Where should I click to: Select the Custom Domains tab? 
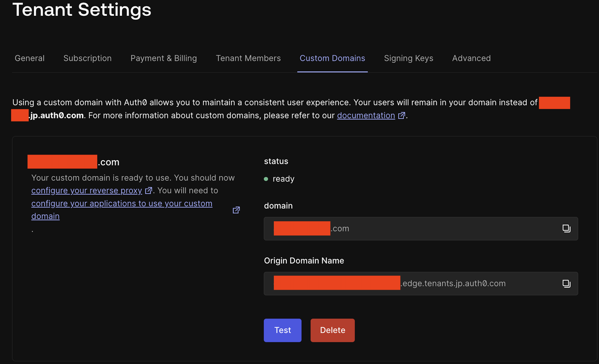pyautogui.click(x=332, y=58)
